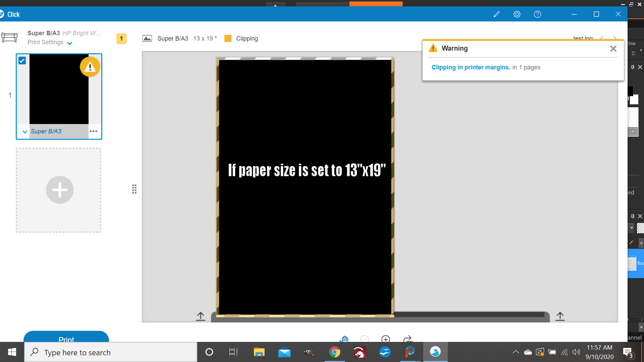644x362 pixels.
Task: Open the three-dot options menu
Action: (x=93, y=131)
